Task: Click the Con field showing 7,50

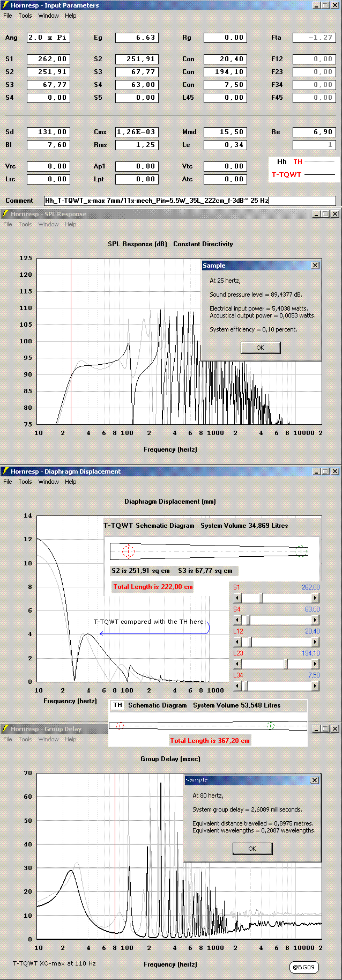Action: tap(225, 85)
